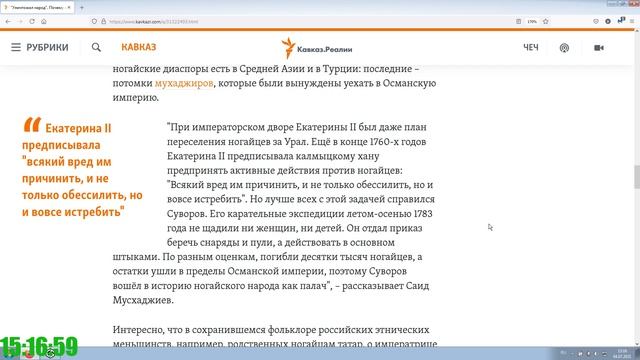Go to Кавказ.Реалии homepage logo
This screenshot has width=640, height=360.
point(317,48)
